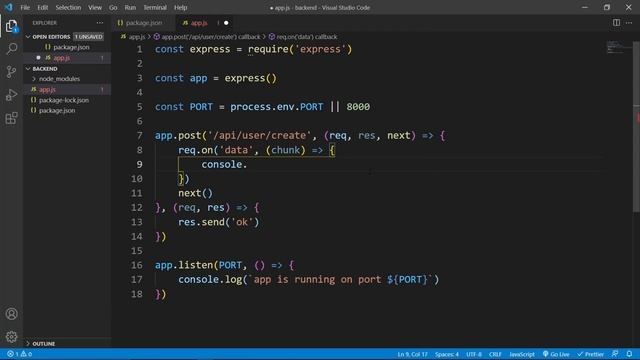The image size is (640, 360).
Task: Click the 8000 value on line 5
Action: pos(358,107)
